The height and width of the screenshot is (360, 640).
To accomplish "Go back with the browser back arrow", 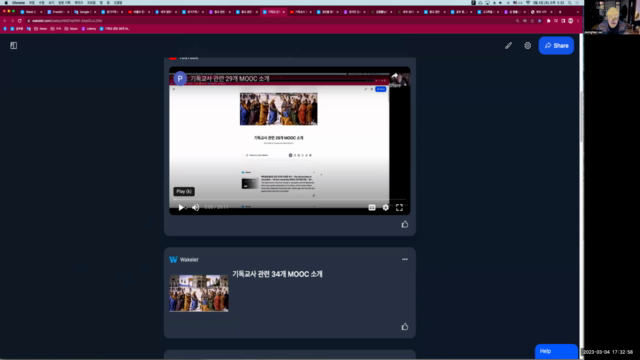I will (x=5, y=20).
